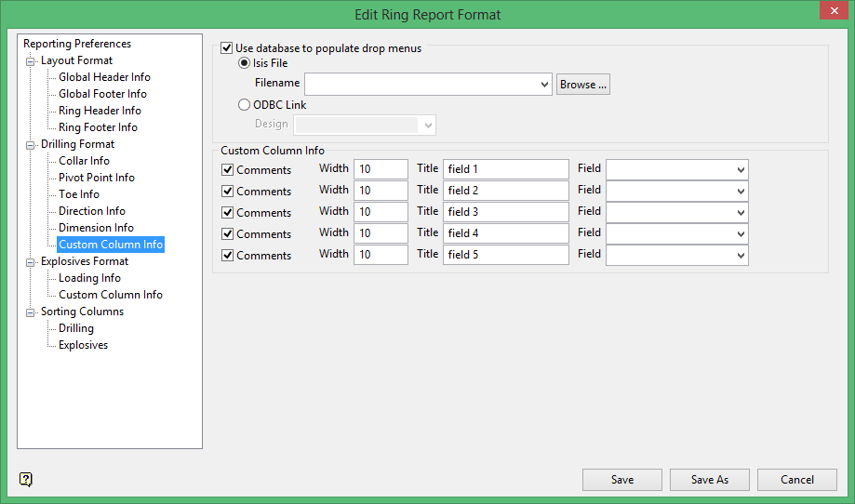Click the Width input for field 4
The image size is (855, 504).
coord(381,233)
